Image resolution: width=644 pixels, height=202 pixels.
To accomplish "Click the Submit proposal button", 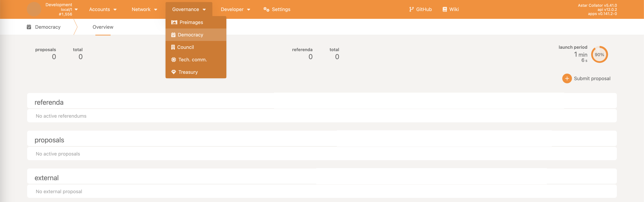I will click(x=586, y=78).
